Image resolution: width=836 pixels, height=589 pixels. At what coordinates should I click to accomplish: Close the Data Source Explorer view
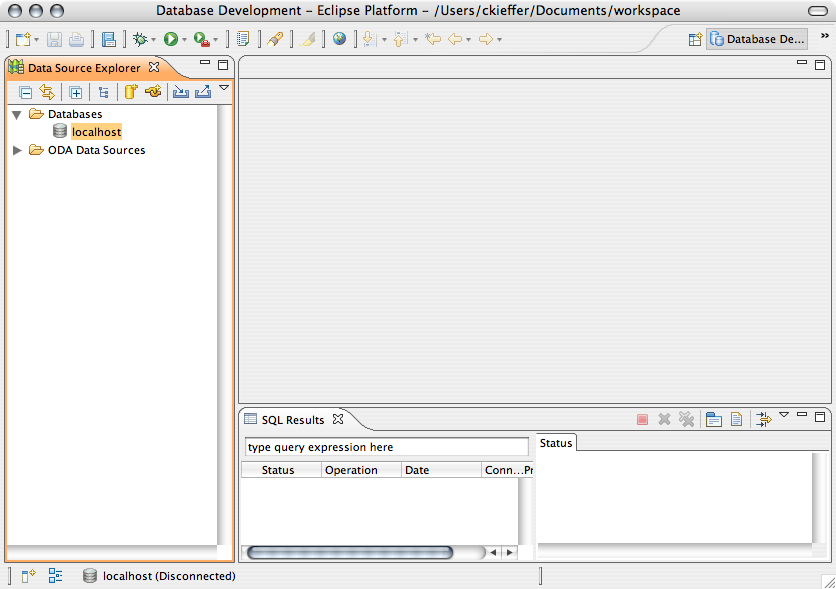coord(154,67)
